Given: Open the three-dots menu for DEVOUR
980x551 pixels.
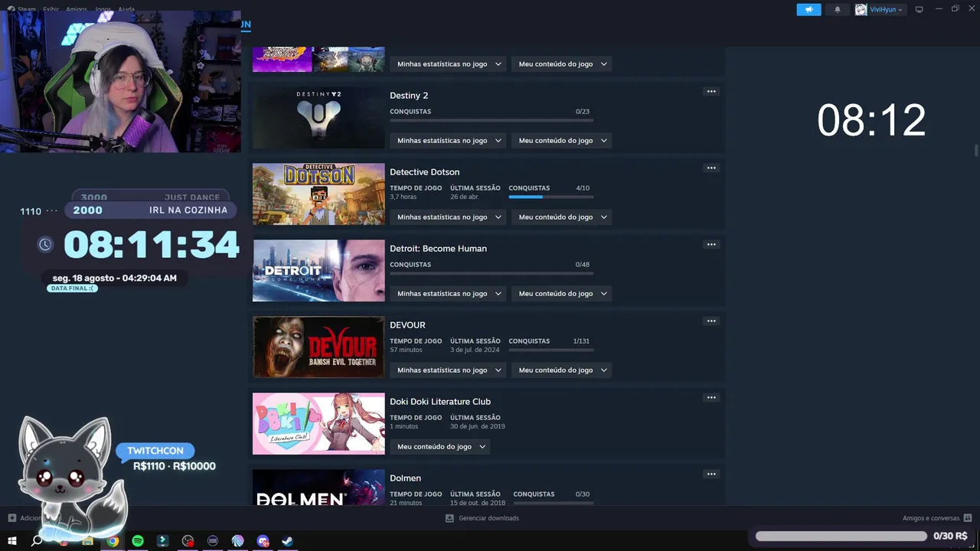Looking at the screenshot, I should coord(711,321).
